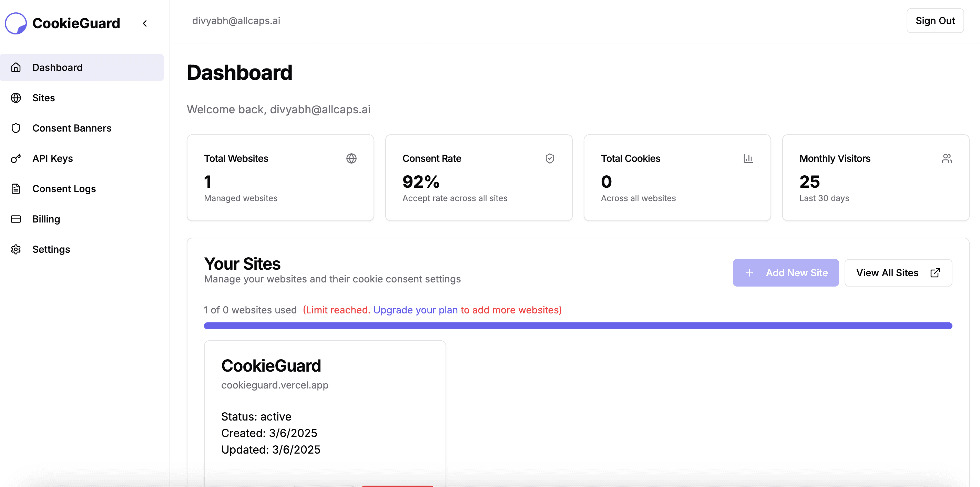Click the '1 of 0 websites used' text
The image size is (980, 487).
tap(250, 310)
